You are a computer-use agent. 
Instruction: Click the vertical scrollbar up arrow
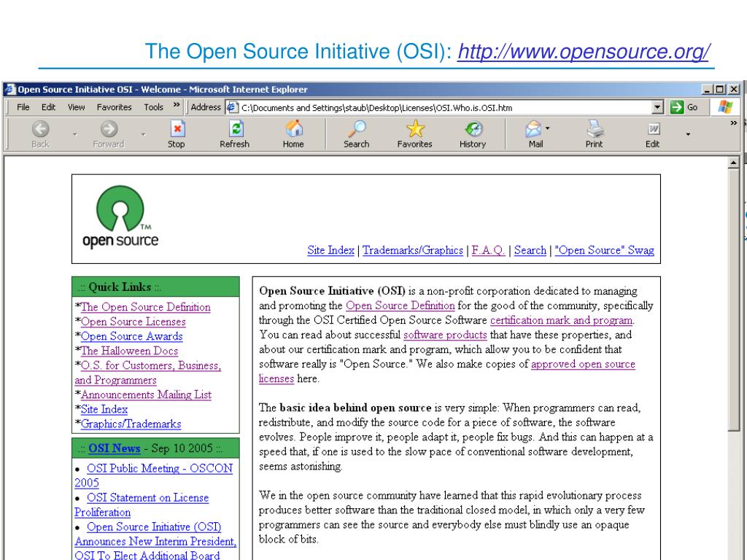[x=733, y=163]
